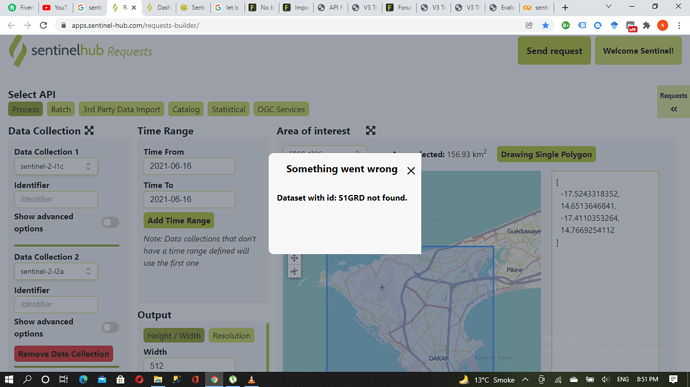Click Add Time Range button
The height and width of the screenshot is (387, 690).
tap(179, 221)
